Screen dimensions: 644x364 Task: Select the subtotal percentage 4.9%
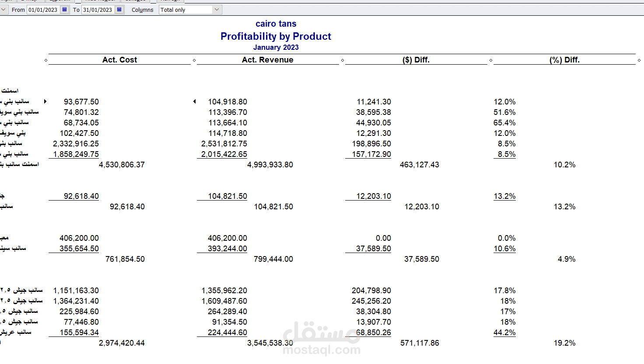[x=567, y=259]
